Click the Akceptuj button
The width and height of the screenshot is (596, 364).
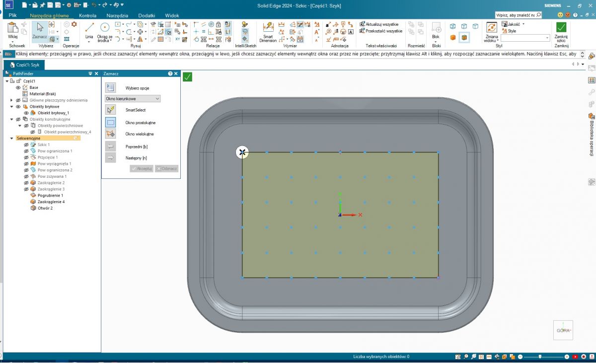(x=142, y=169)
